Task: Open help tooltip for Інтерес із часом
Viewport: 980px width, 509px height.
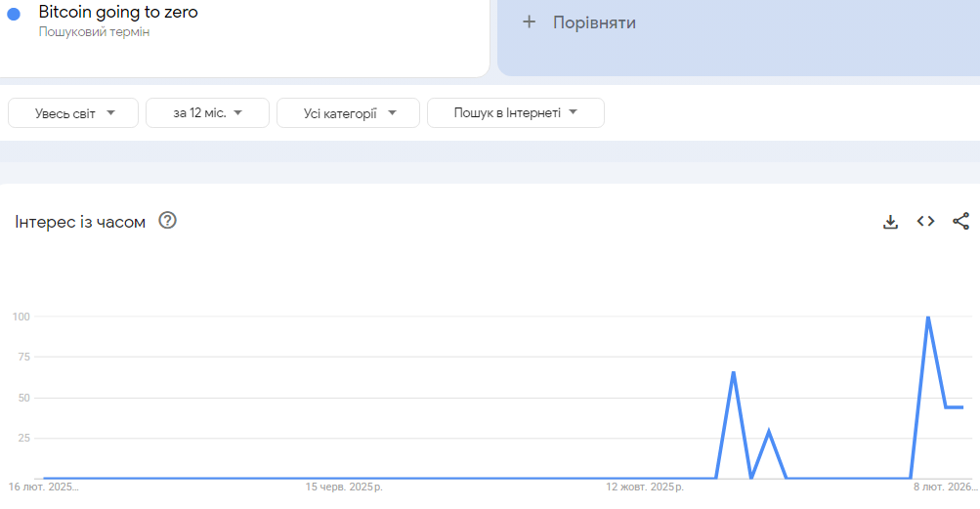Action: coord(167,221)
